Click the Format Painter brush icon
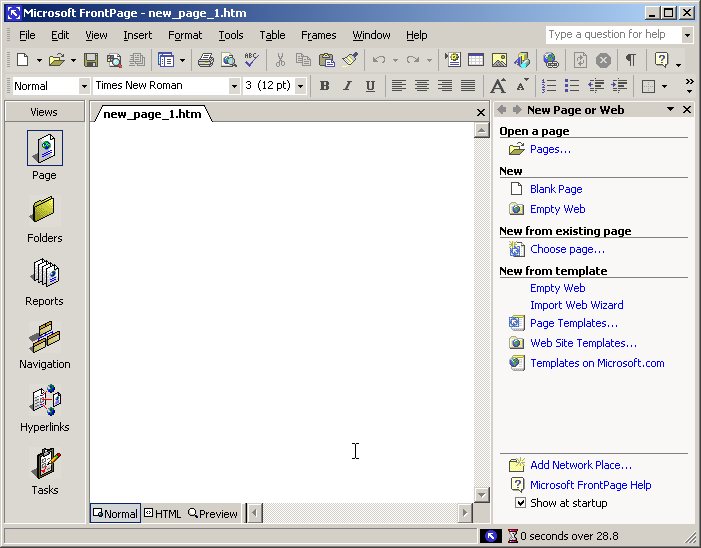The height and width of the screenshot is (548, 701). point(350,59)
